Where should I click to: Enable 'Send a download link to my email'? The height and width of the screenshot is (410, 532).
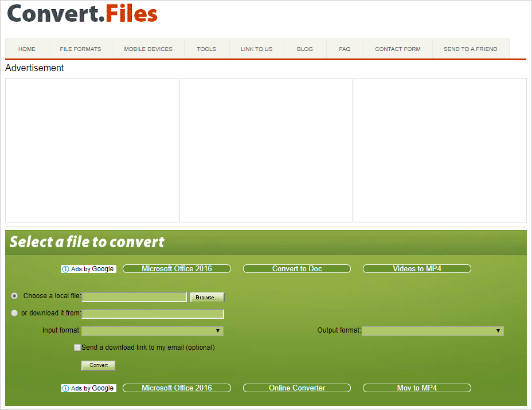[77, 347]
